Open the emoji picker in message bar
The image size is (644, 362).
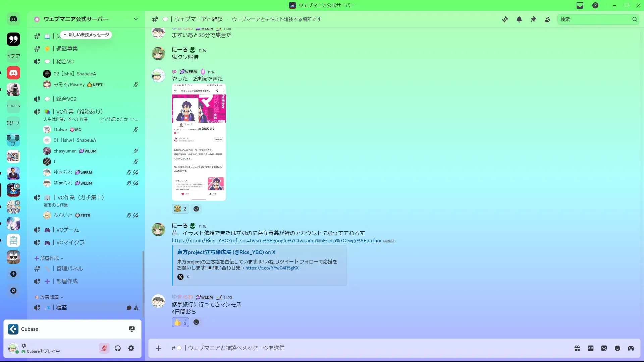click(618, 348)
